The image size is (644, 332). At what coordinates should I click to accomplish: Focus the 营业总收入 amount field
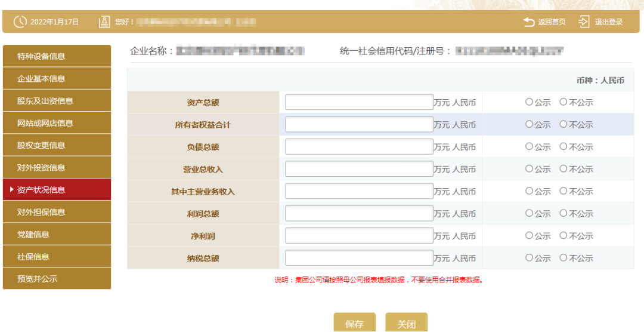click(359, 169)
